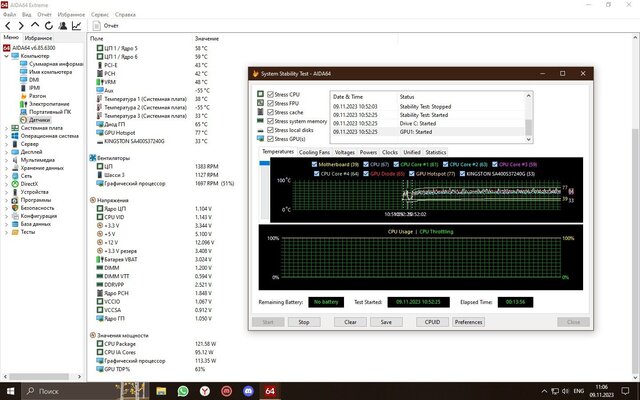Switch to the Cooling Fans tab

point(315,152)
